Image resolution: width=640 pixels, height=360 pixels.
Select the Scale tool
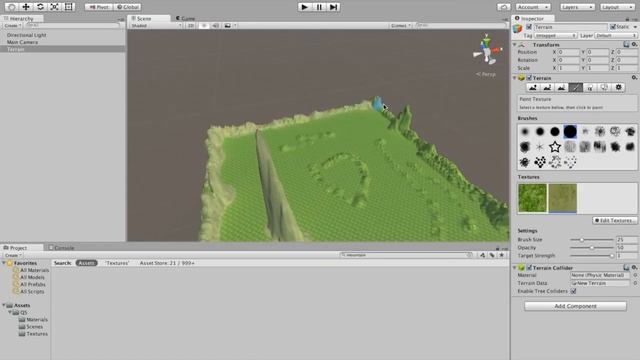click(x=54, y=7)
